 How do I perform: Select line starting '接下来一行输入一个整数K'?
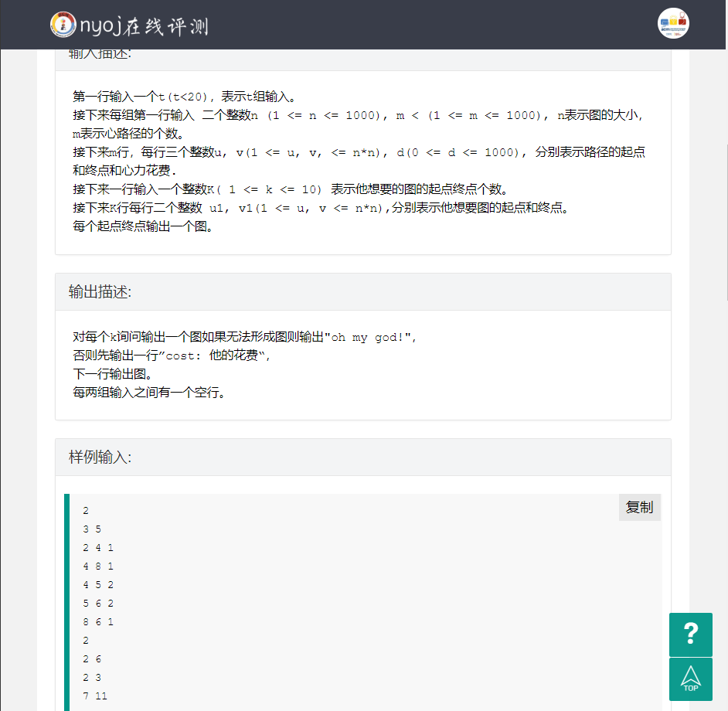click(290, 189)
